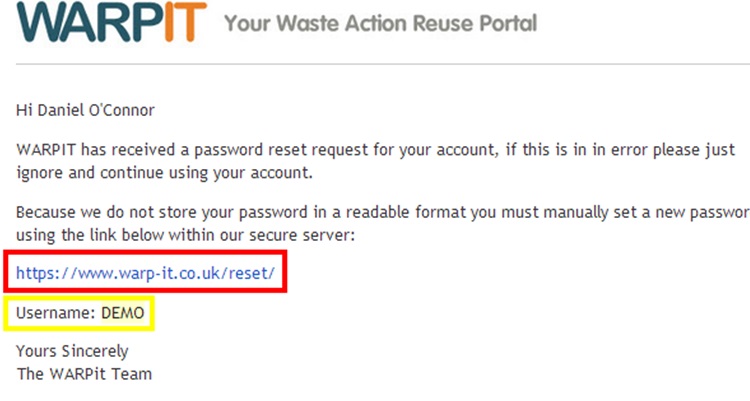Click The WARPit Team signature text
This screenshot has height=401, width=750.
tap(84, 374)
